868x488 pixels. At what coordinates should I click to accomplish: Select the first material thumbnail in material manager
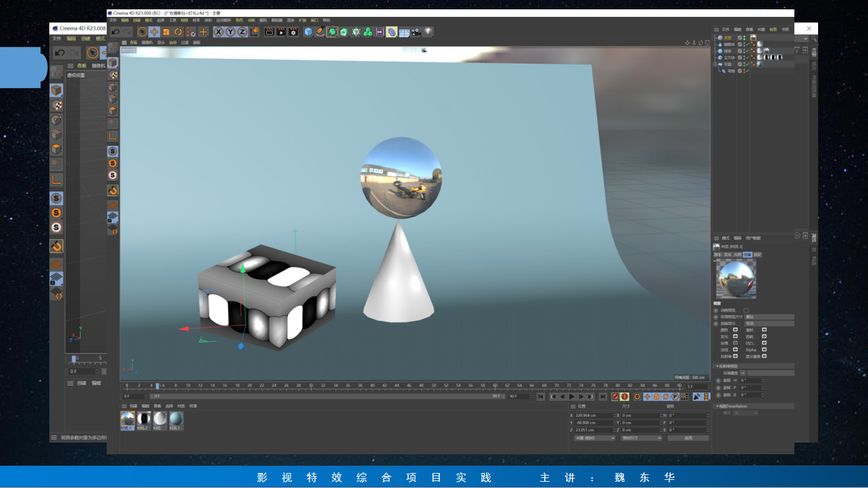[x=127, y=419]
